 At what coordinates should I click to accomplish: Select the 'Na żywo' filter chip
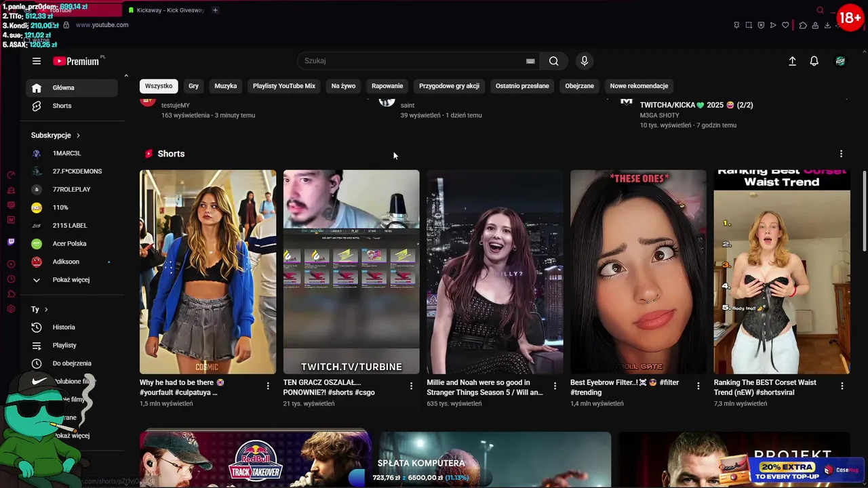coord(343,86)
